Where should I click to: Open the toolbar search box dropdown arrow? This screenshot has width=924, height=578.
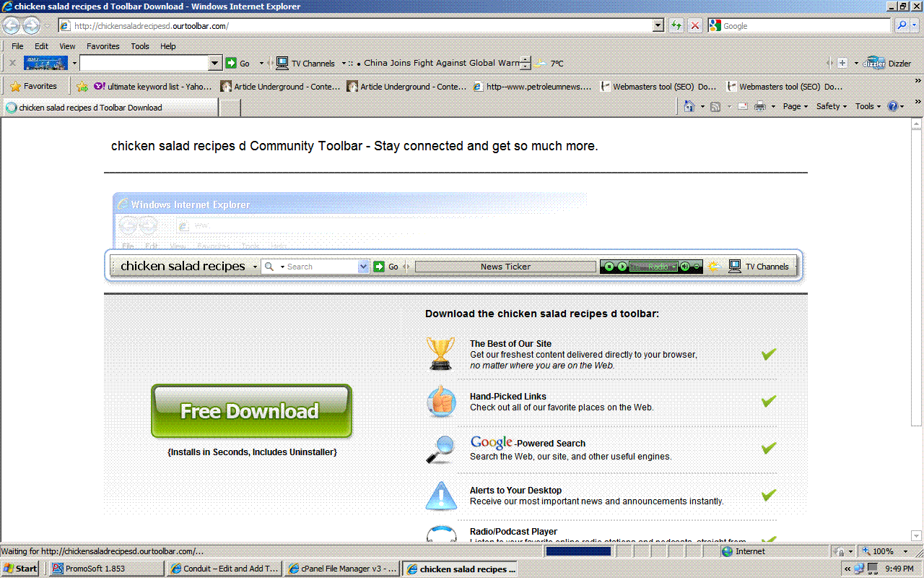click(x=214, y=64)
